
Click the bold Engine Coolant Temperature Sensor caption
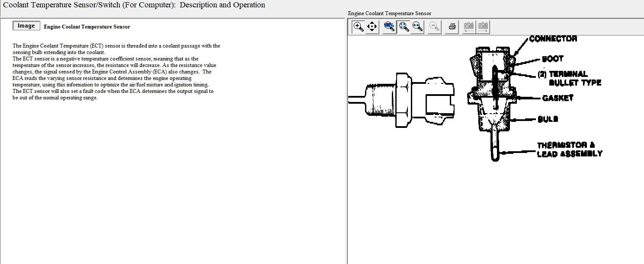pyautogui.click(x=87, y=27)
